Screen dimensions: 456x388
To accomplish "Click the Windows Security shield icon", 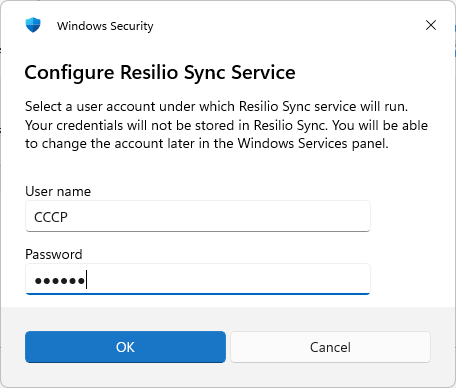I will click(x=33, y=25).
